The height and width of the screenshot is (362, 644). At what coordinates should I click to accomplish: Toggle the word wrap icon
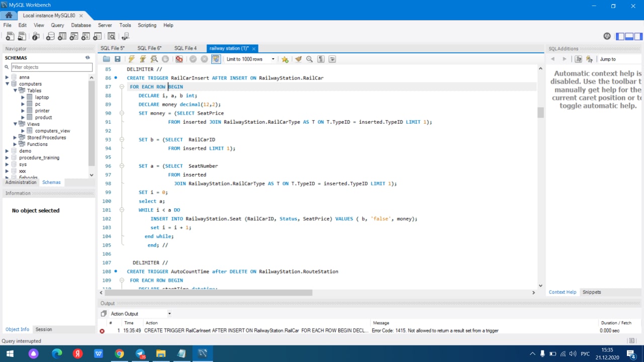pos(332,59)
